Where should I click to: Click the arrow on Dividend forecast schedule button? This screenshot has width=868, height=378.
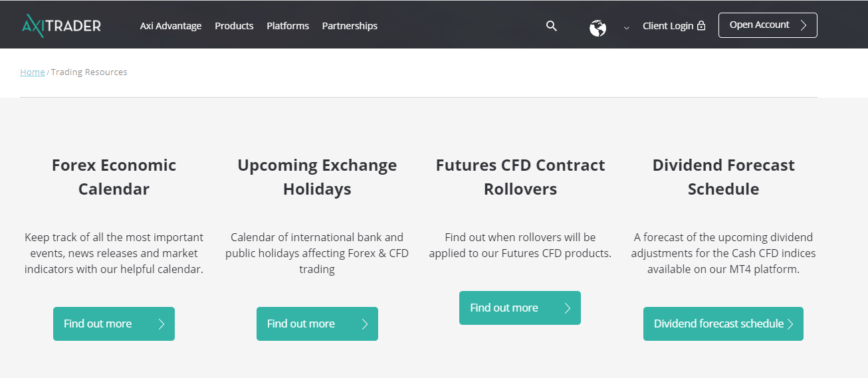(x=791, y=324)
